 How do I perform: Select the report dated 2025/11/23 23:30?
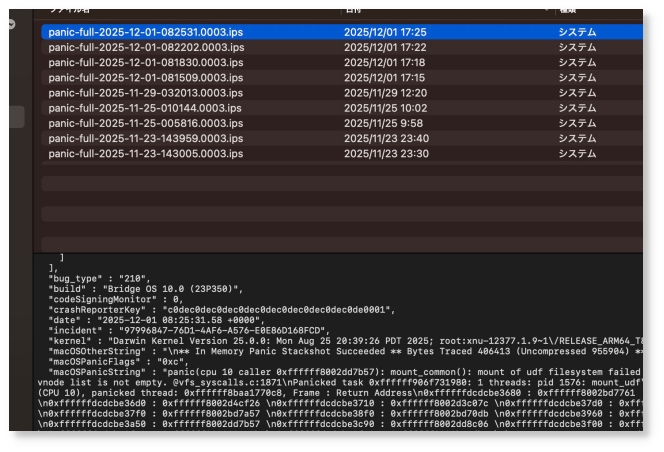point(386,154)
